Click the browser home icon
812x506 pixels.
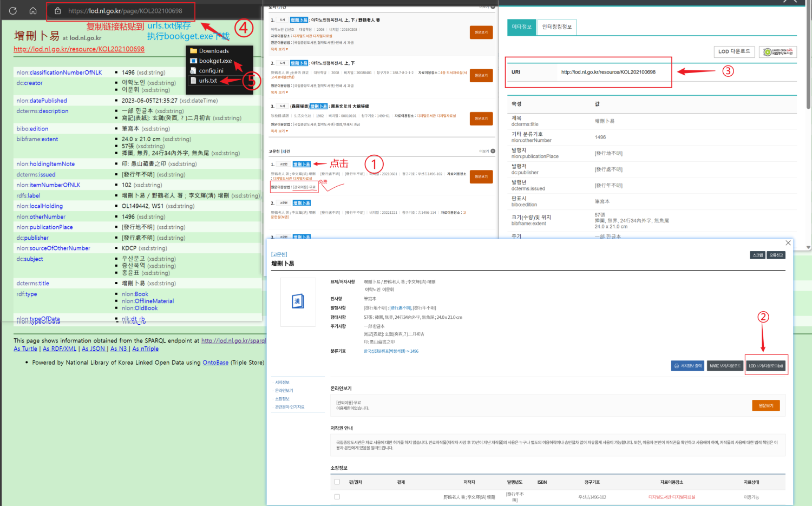click(x=33, y=11)
